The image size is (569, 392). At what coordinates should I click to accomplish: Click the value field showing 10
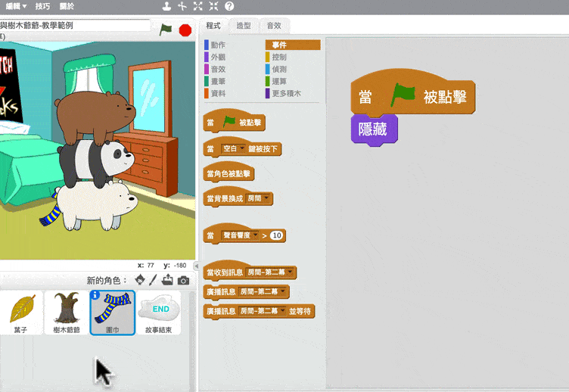(276, 235)
